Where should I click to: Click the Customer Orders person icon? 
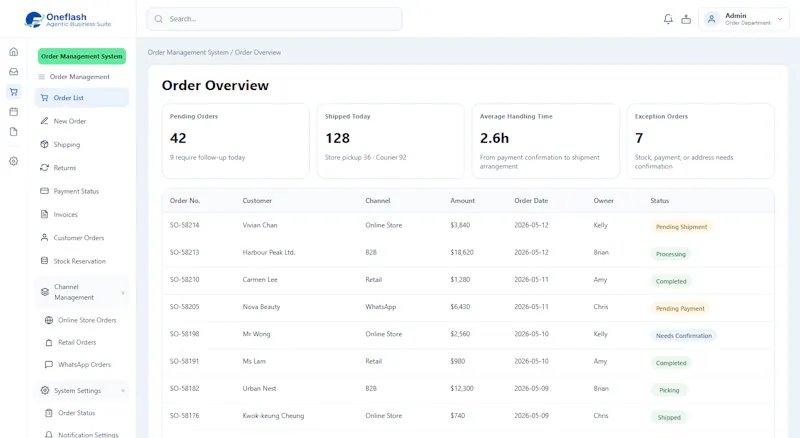click(44, 237)
